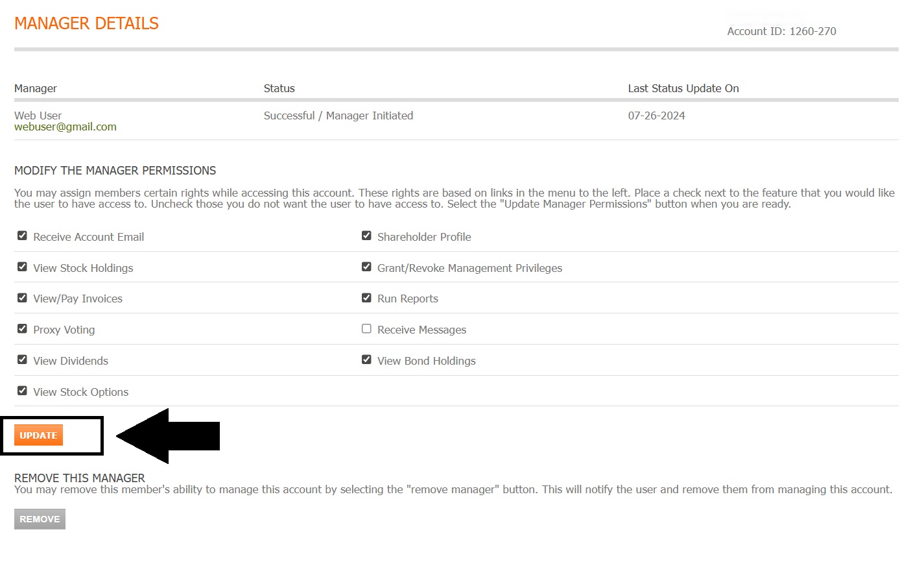Image resolution: width=924 pixels, height=562 pixels.
Task: Enable the Receive Messages checkbox
Action: pyautogui.click(x=366, y=329)
